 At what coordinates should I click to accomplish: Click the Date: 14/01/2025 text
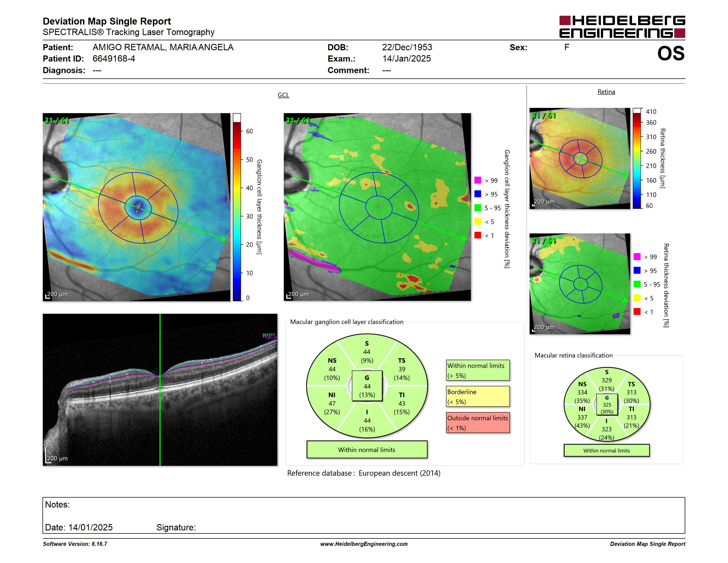tap(79, 527)
